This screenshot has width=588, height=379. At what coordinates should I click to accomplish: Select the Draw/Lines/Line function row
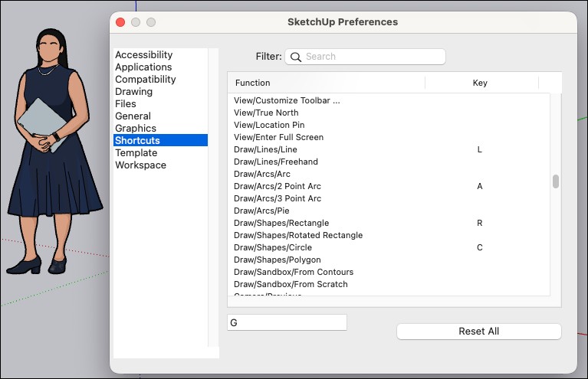[265, 149]
